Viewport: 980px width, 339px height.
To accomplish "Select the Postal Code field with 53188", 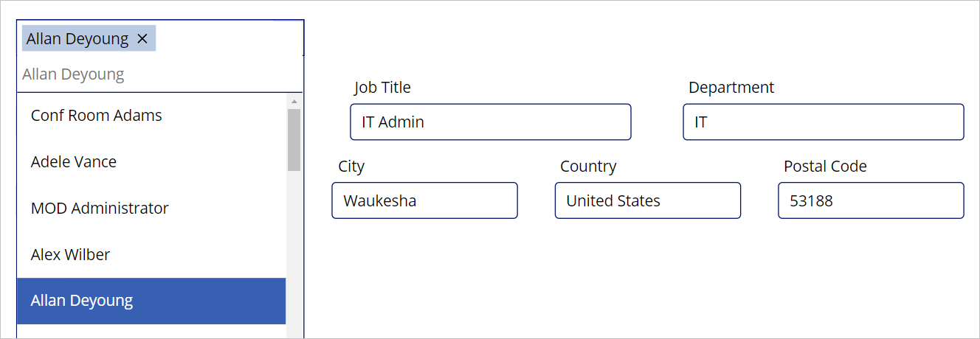I will tap(871, 200).
